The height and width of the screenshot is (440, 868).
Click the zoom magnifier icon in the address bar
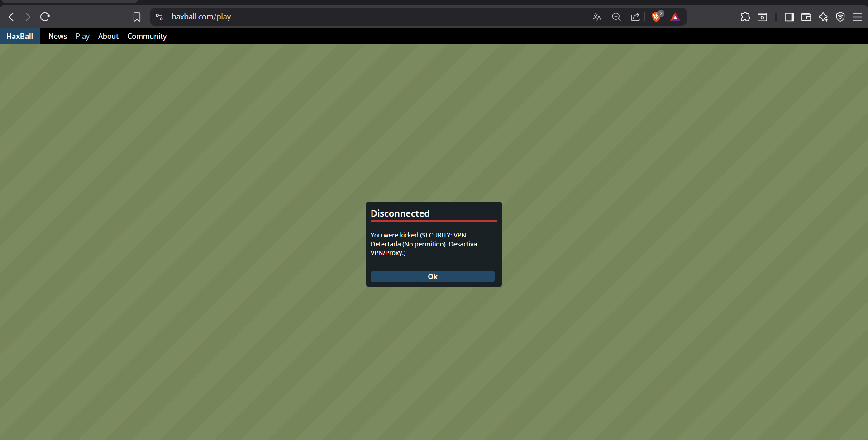616,17
